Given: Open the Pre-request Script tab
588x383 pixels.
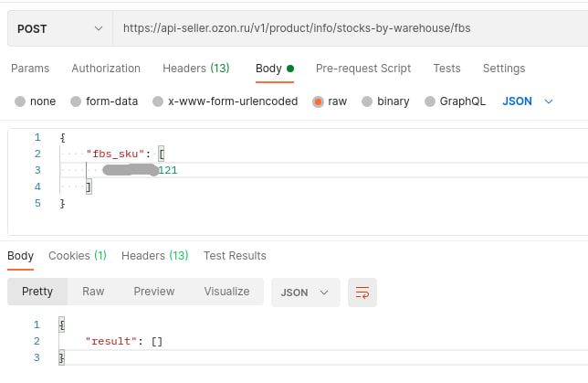Looking at the screenshot, I should pos(363,69).
